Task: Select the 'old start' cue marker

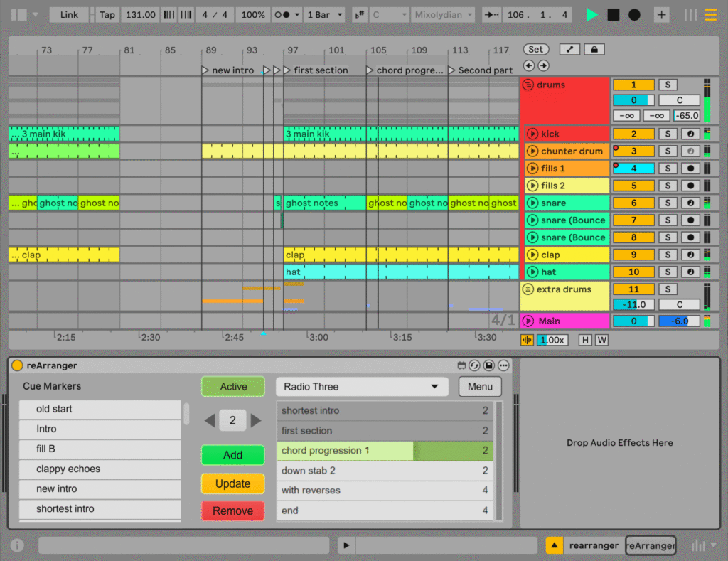Action: 100,409
